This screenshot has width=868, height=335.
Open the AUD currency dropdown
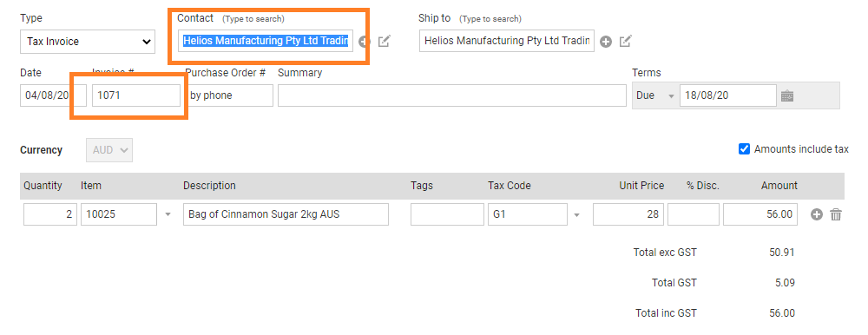tap(109, 150)
